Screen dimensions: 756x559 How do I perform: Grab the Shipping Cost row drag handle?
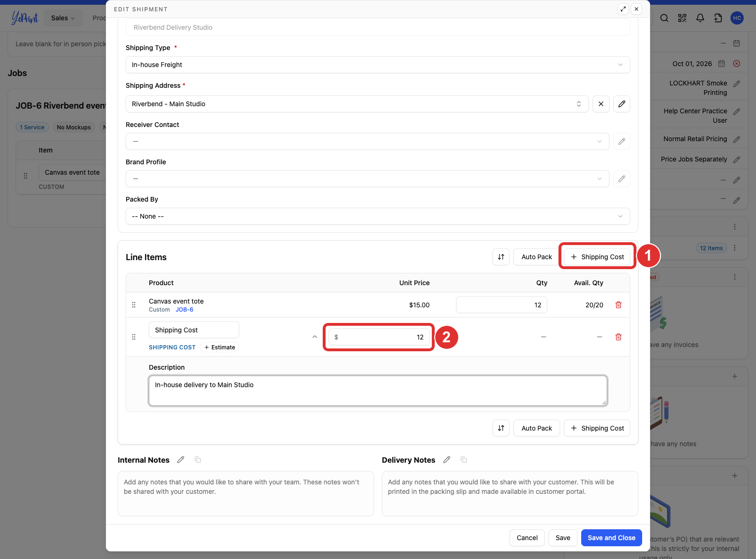(x=134, y=337)
